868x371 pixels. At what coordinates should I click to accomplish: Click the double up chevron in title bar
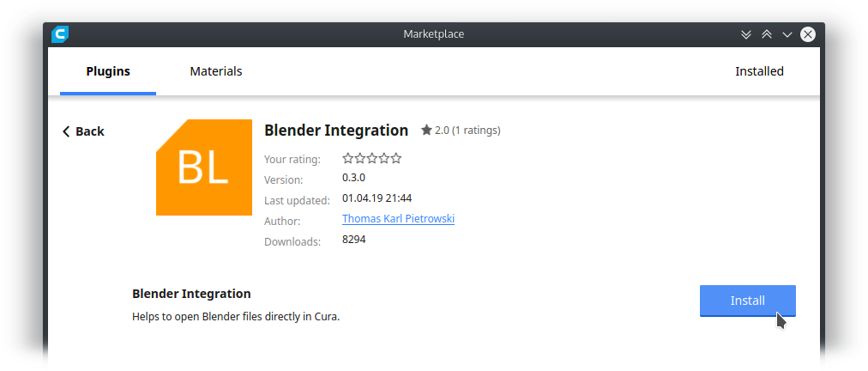coord(767,34)
